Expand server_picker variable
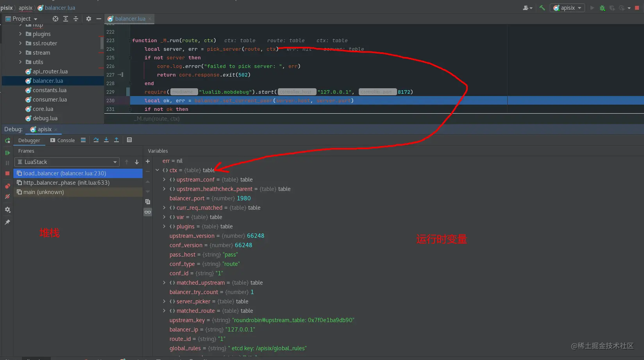This screenshot has height=360, width=644. click(164, 301)
